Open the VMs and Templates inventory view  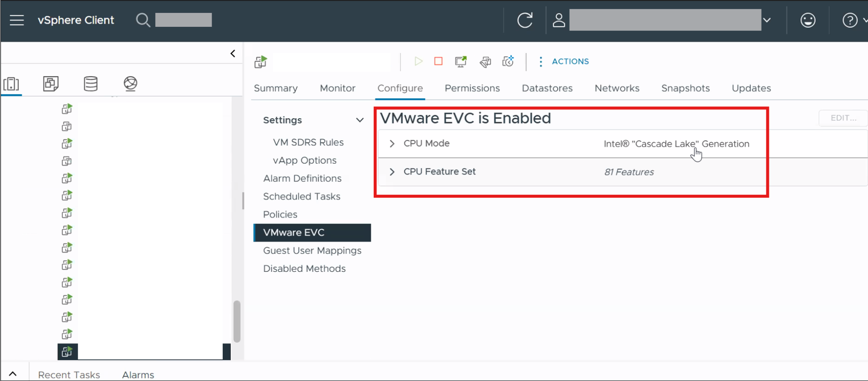coord(51,84)
